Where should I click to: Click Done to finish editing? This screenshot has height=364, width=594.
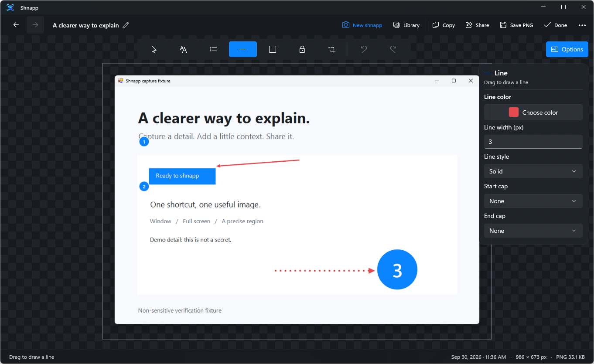coord(555,25)
